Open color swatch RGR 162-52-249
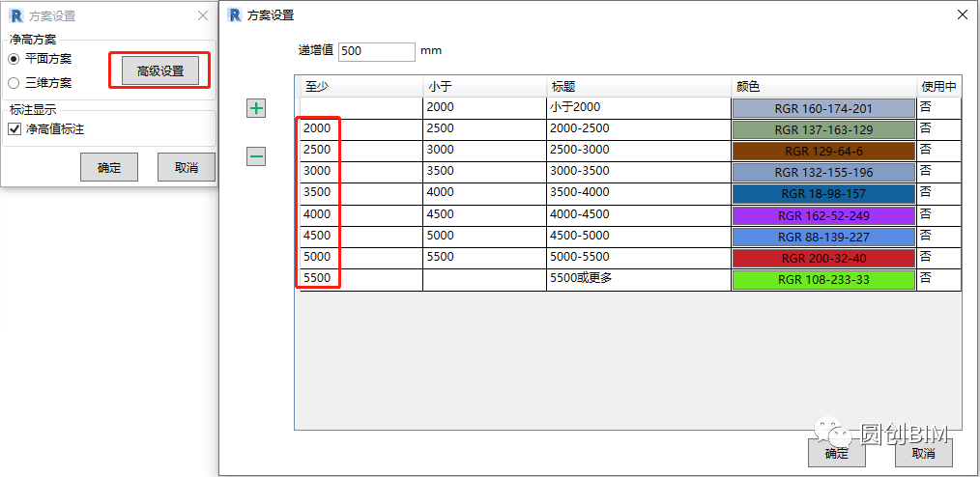Image resolution: width=980 pixels, height=477 pixels. [x=823, y=215]
